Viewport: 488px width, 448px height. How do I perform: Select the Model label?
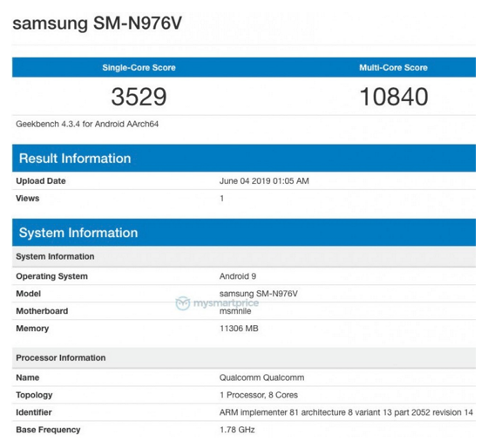pos(28,294)
